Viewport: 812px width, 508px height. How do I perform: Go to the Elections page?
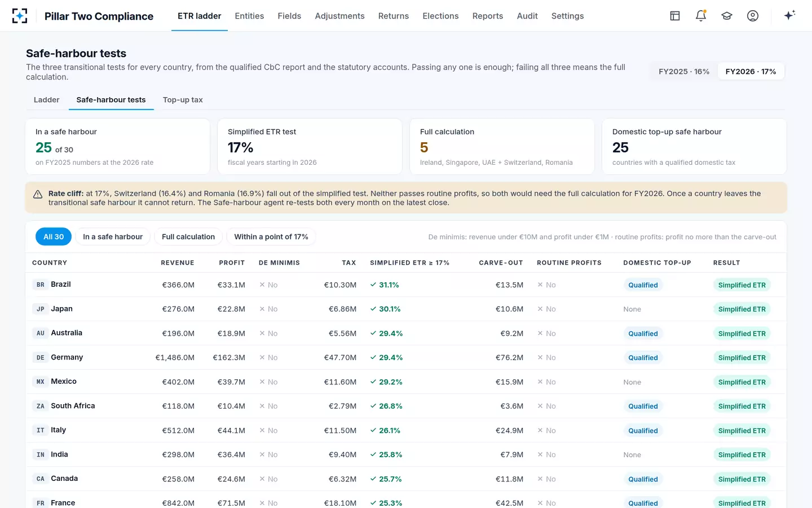point(440,16)
